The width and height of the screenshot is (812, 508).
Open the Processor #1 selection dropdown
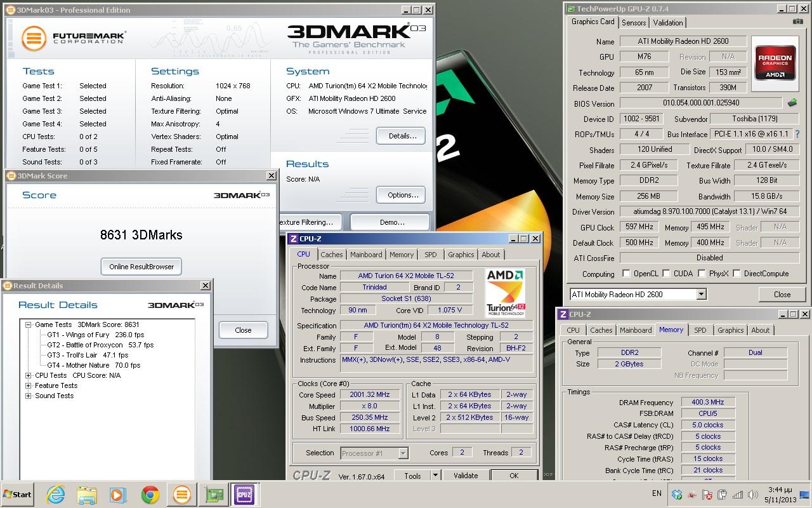(402, 453)
